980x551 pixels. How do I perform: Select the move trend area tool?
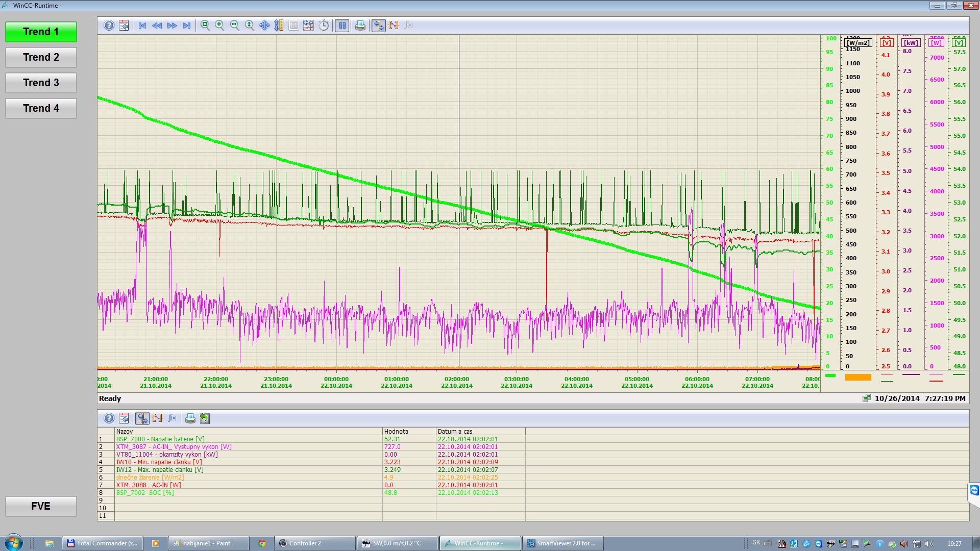(264, 26)
